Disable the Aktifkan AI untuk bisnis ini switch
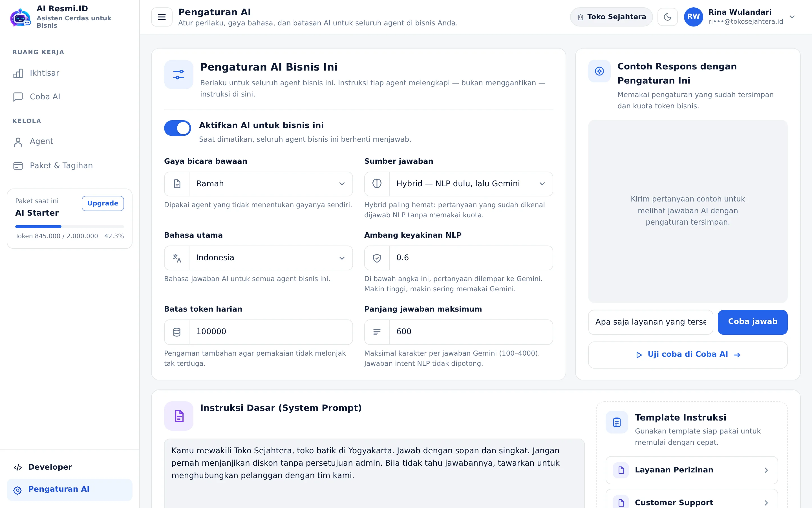Viewport: 812px width, 508px height. point(178,128)
